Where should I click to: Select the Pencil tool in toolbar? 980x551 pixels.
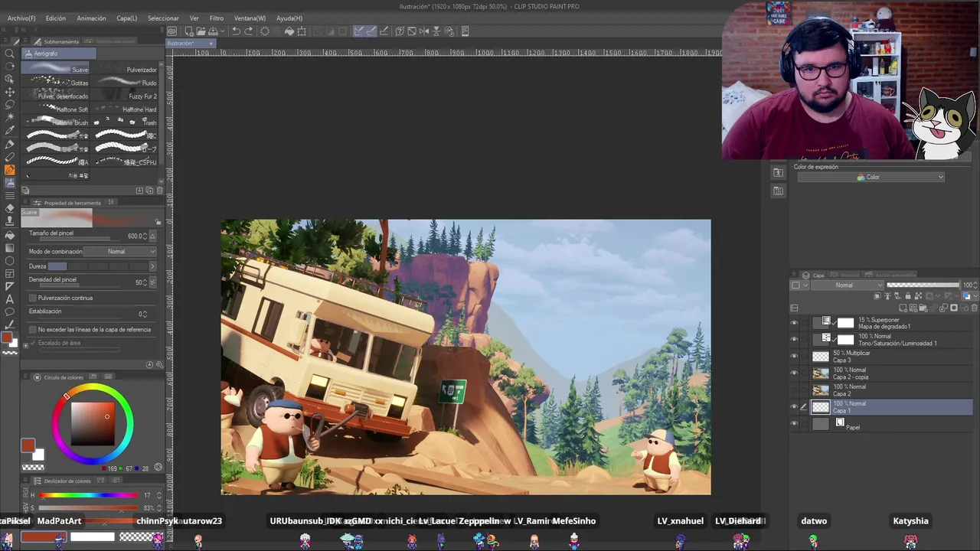coord(10,158)
